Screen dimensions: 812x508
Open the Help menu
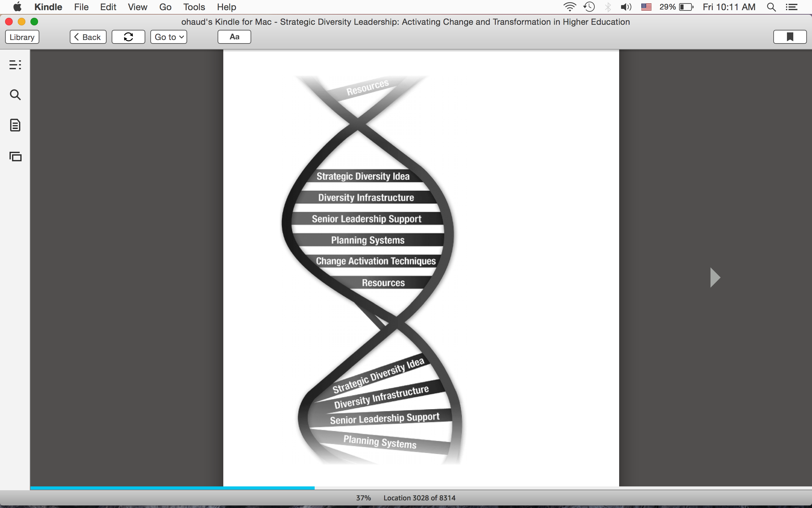point(226,7)
